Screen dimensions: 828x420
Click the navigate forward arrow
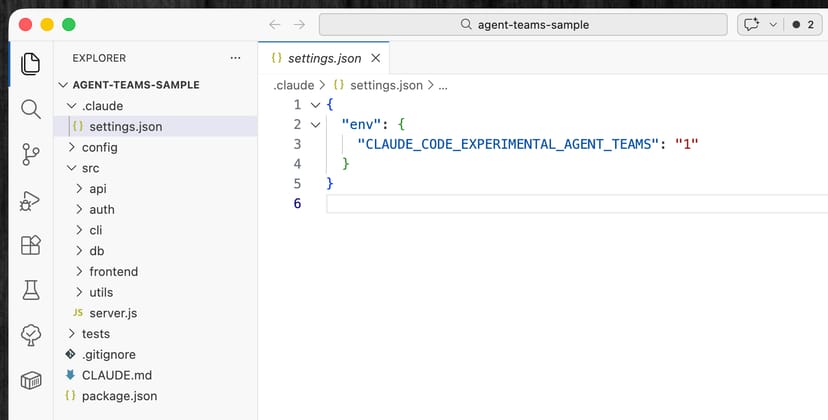click(x=299, y=25)
